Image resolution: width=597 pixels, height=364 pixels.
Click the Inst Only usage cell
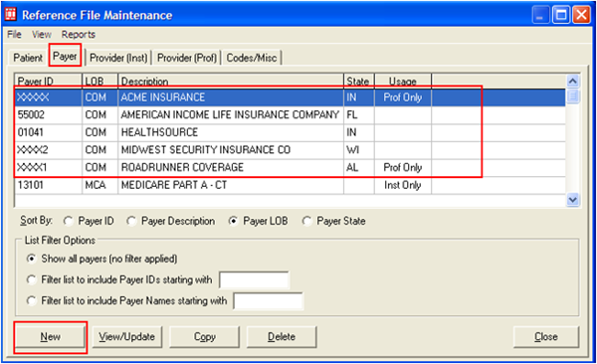pyautogui.click(x=403, y=185)
